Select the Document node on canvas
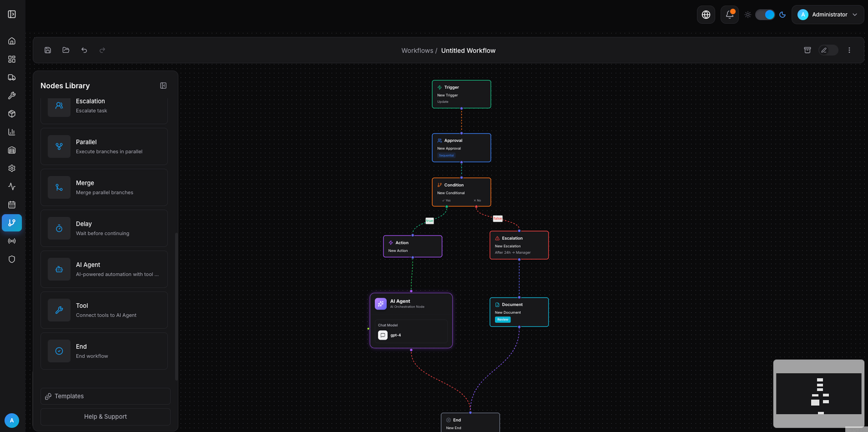 519,312
